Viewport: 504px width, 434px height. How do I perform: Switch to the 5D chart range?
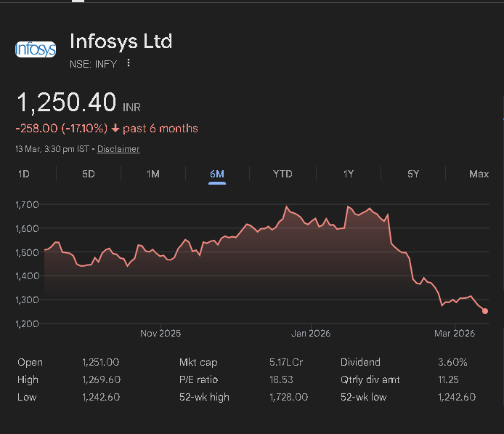click(88, 174)
